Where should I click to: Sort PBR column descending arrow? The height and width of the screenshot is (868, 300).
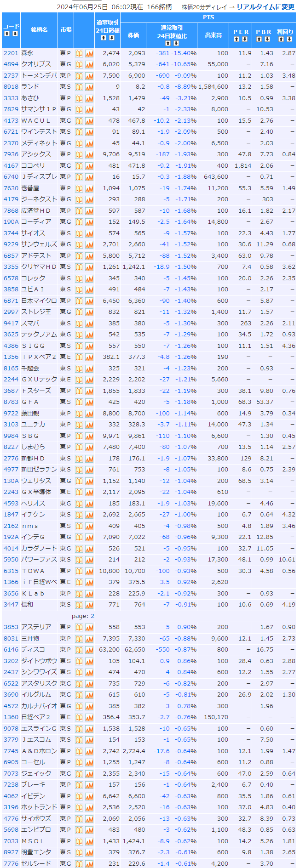[x=267, y=39]
